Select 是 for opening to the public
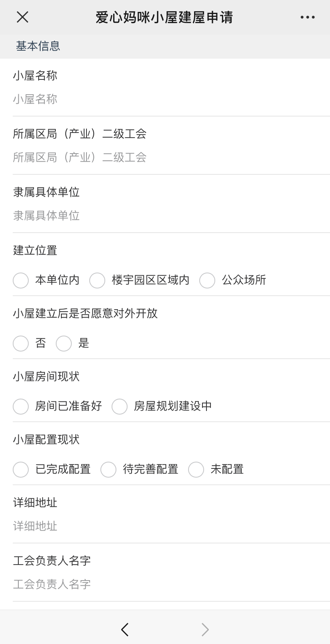The width and height of the screenshot is (330, 644). [64, 344]
